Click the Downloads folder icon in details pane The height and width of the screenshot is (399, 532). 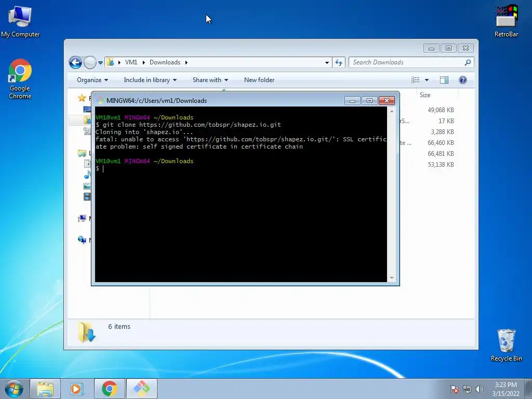87,332
